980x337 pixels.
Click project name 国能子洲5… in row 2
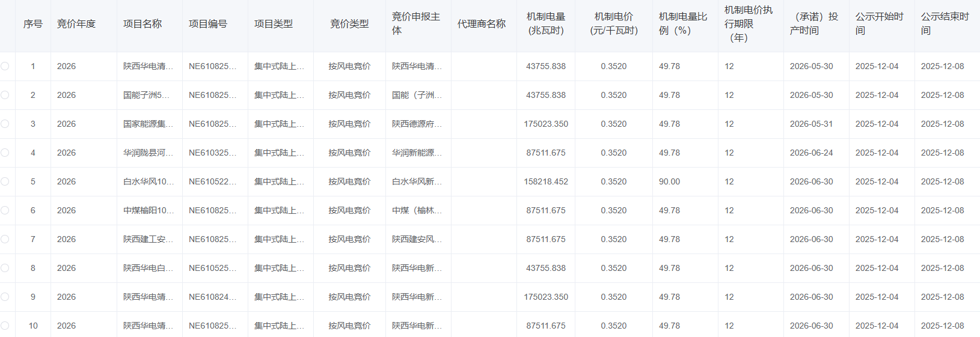(147, 95)
